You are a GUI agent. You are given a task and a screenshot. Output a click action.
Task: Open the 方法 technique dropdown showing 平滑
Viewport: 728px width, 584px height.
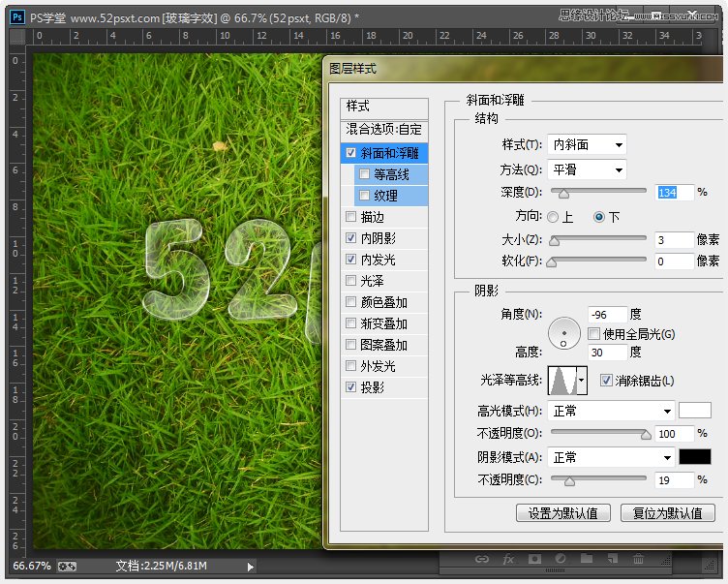point(587,170)
